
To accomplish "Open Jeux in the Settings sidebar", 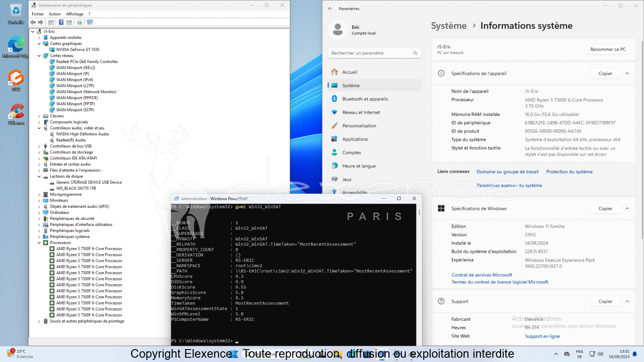I will click(x=374, y=179).
